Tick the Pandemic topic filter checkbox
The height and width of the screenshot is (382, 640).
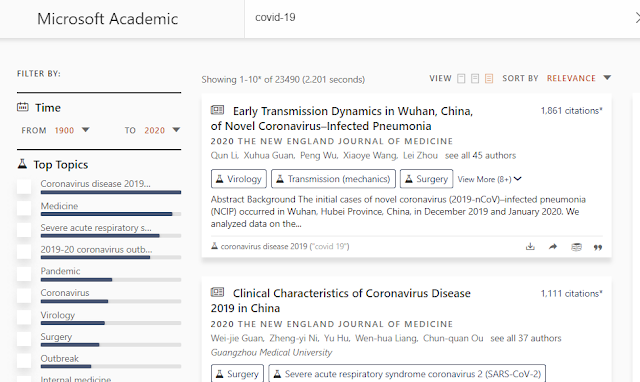24,274
